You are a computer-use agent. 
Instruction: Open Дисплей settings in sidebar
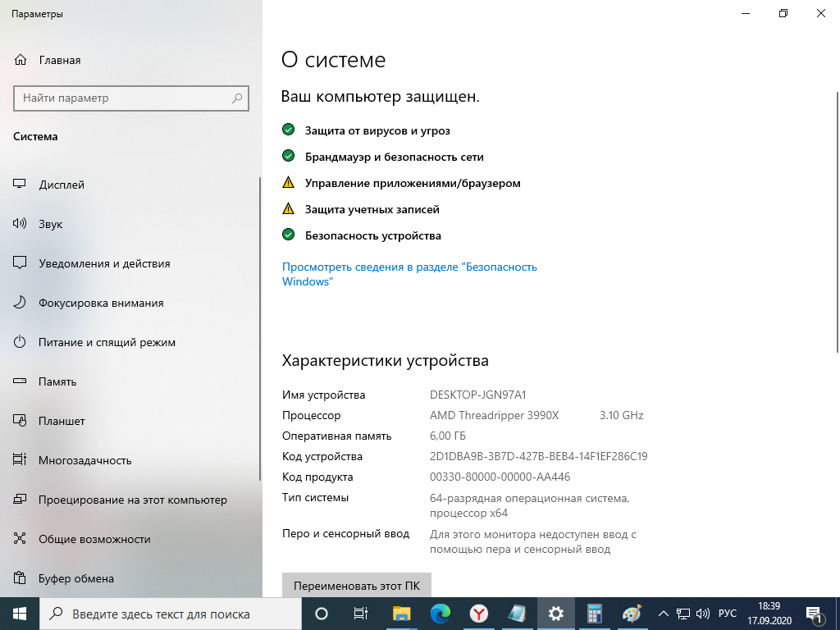pyautogui.click(x=62, y=185)
